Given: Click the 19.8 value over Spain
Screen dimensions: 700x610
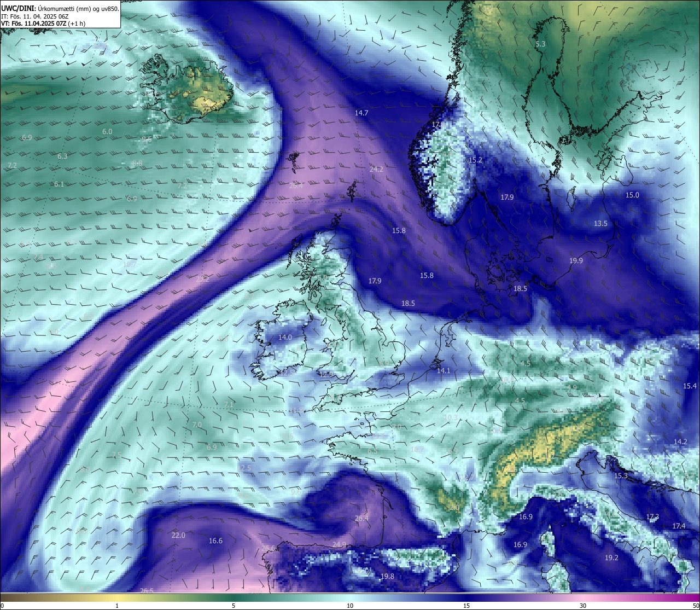Looking at the screenshot, I should [387, 576].
